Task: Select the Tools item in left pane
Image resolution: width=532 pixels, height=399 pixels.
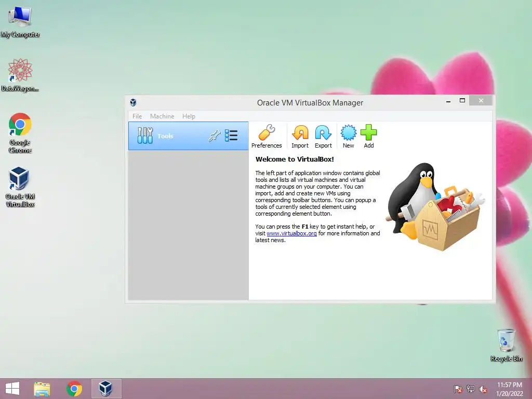Action: (188, 136)
